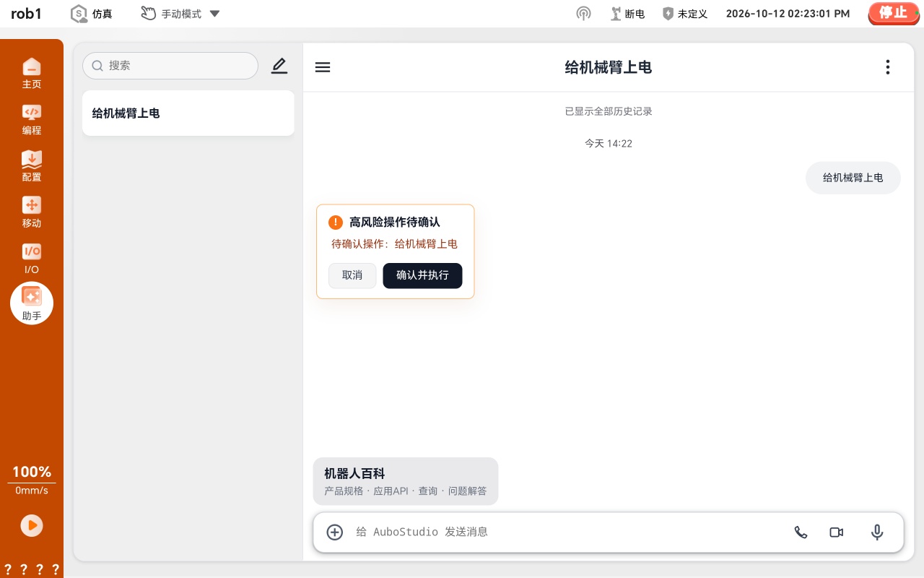Toggle the hamburger sidebar menu
Viewport: 924px width, 578px height.
(x=323, y=67)
